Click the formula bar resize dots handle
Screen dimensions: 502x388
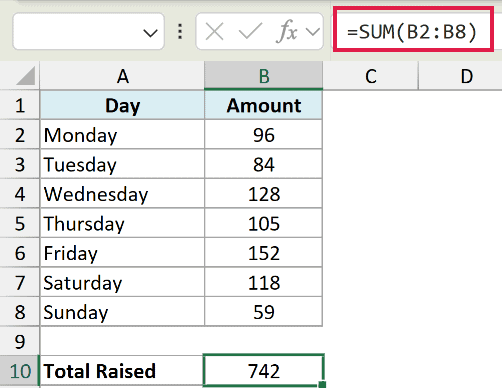click(180, 32)
